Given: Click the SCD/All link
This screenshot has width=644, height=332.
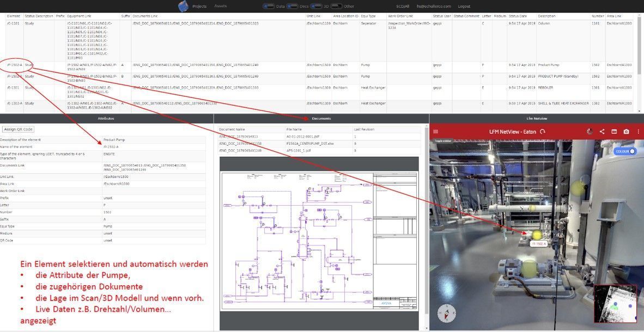Looking at the screenshot, I should [x=403, y=6].
